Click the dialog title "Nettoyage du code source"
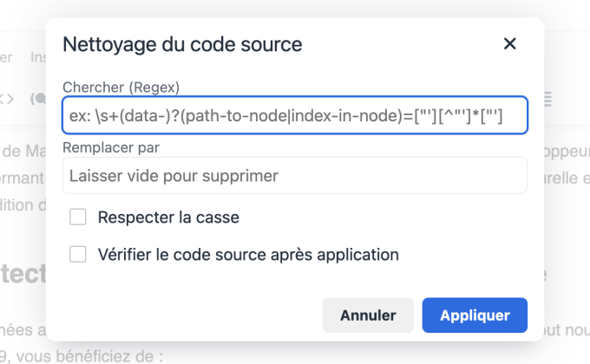 click(182, 44)
